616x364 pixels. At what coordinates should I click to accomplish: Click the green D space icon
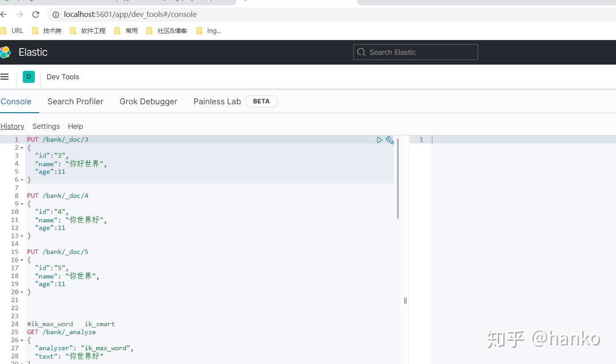coord(28,77)
